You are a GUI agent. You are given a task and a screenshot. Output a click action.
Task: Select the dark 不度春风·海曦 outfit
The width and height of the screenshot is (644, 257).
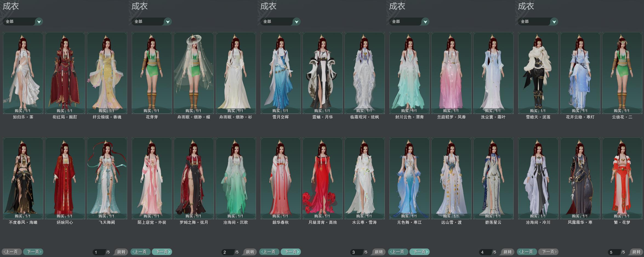point(23,178)
